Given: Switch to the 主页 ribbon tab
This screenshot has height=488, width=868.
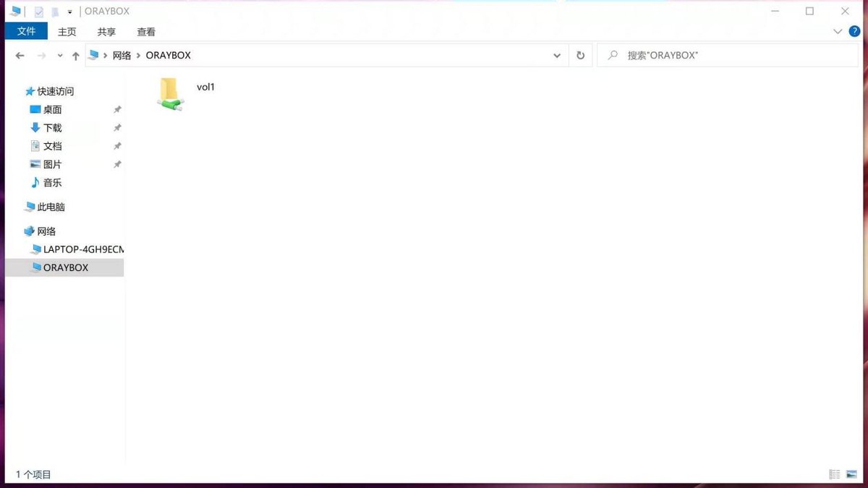Looking at the screenshot, I should coord(67,32).
